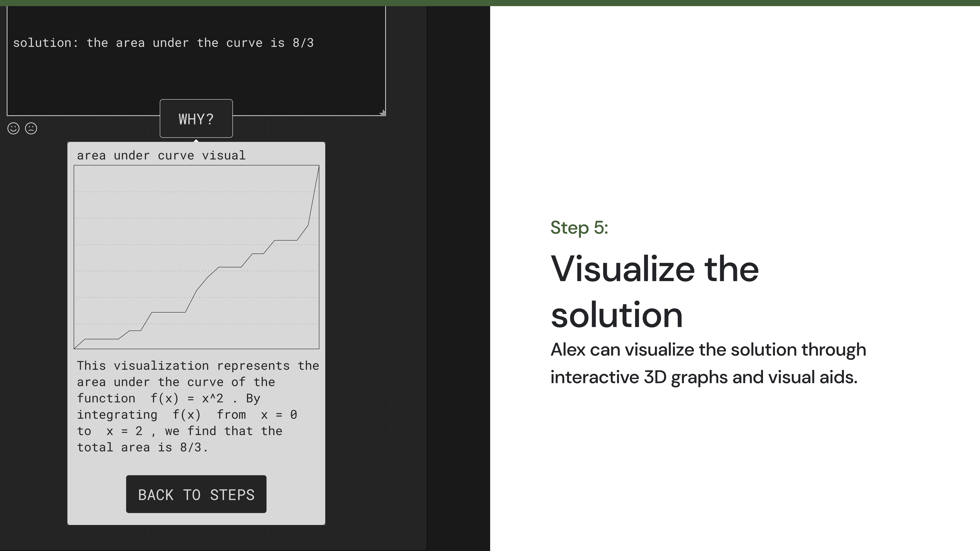
Task: Click the solution text area
Action: tap(196, 61)
